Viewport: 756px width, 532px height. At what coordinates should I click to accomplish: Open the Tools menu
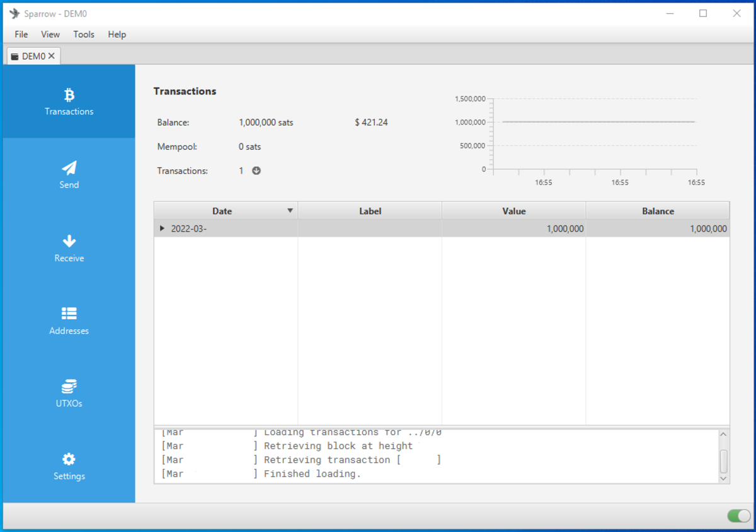coord(84,34)
